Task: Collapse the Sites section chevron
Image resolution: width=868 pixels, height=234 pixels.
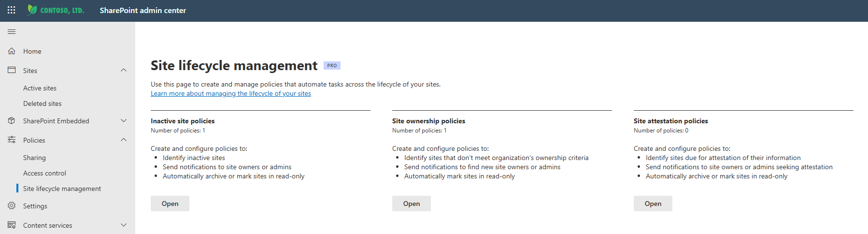Action: (x=124, y=70)
